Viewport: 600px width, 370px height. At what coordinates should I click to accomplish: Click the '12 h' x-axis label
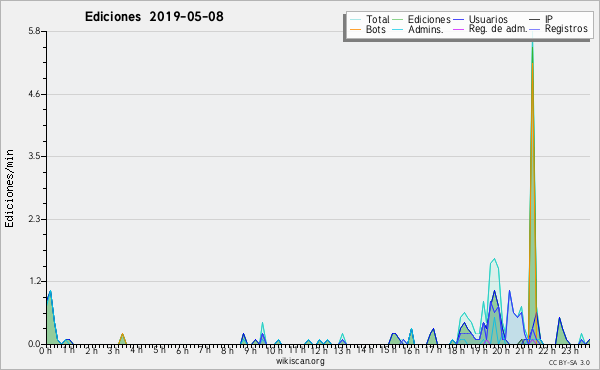(x=319, y=350)
